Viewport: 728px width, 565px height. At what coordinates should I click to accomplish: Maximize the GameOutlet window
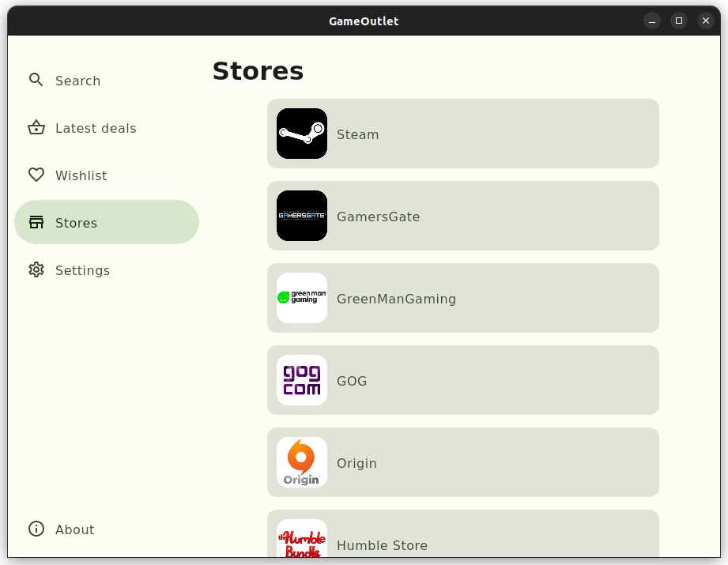[x=679, y=21]
